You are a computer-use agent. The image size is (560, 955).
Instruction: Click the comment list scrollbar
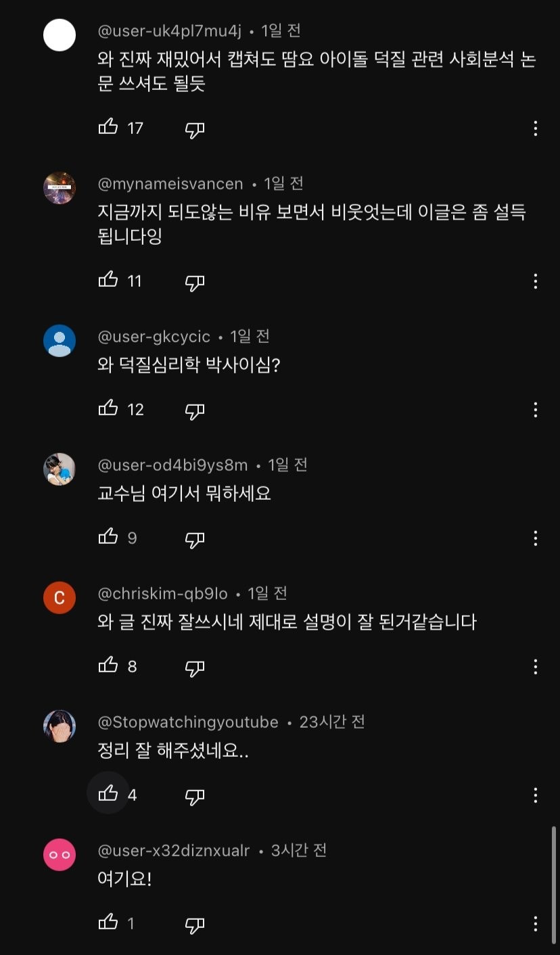(553, 879)
